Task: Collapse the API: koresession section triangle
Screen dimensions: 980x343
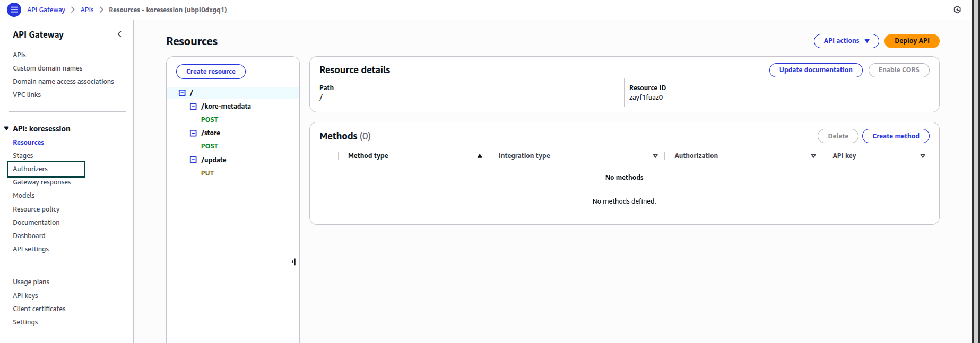Action: [6, 128]
